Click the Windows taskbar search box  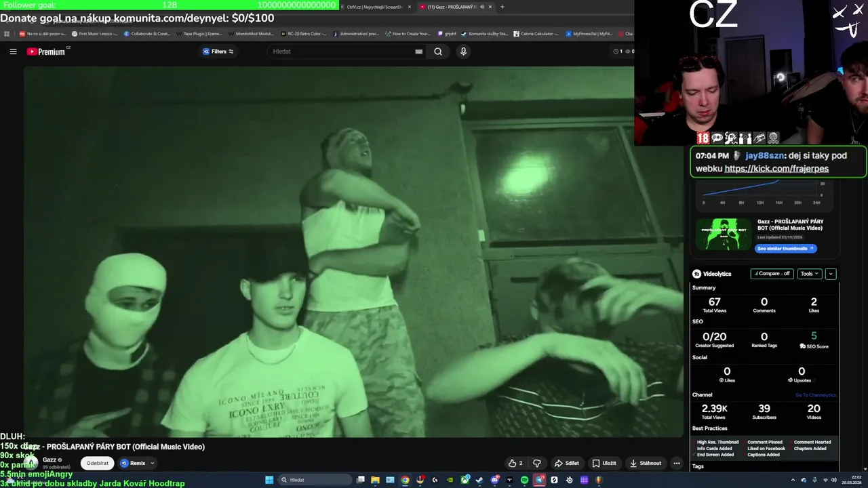(315, 480)
